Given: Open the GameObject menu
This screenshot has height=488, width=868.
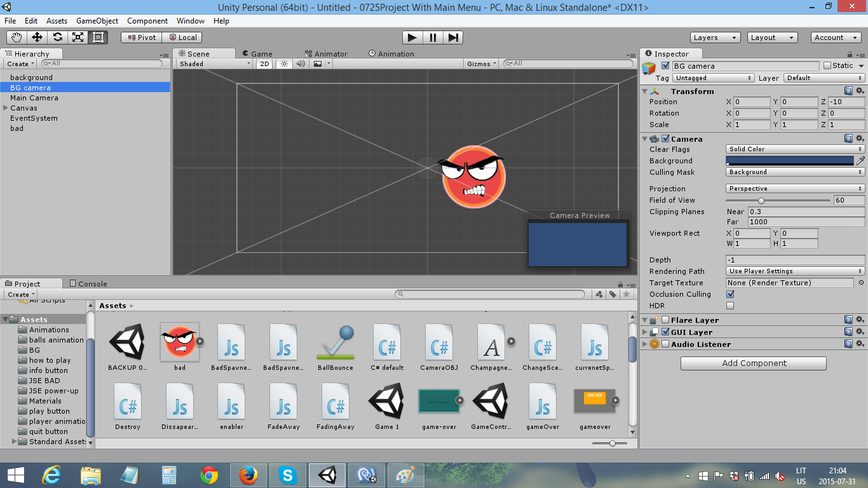Looking at the screenshot, I should 97,21.
